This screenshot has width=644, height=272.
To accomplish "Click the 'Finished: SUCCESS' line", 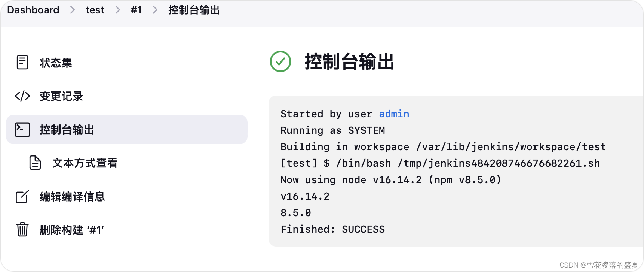I will [333, 229].
